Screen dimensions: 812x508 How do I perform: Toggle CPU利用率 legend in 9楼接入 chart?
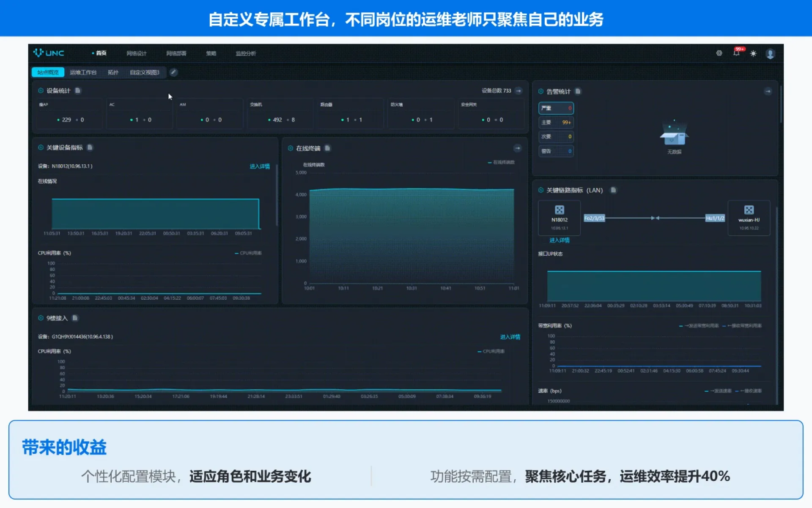pyautogui.click(x=491, y=351)
